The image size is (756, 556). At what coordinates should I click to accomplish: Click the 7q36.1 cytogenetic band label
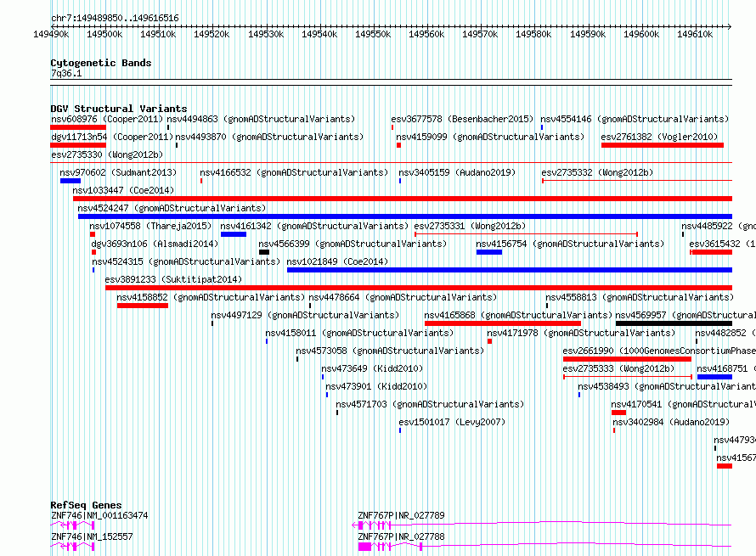tap(66, 73)
